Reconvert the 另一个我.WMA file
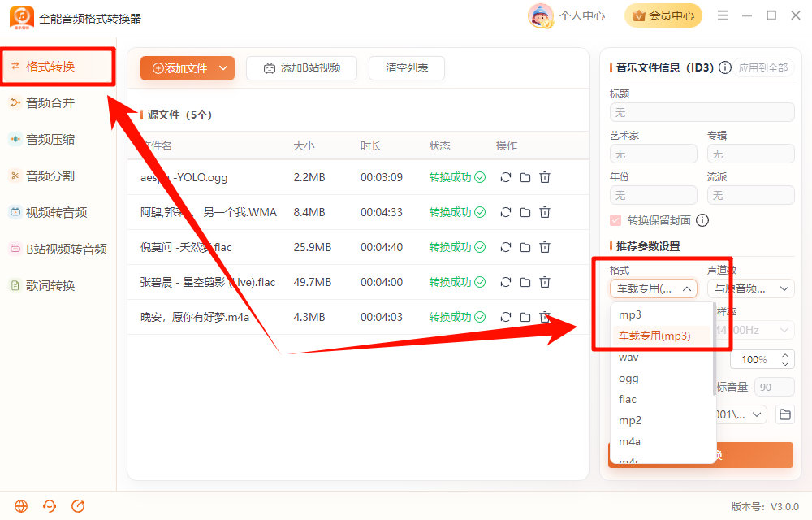812x520 pixels. click(505, 212)
